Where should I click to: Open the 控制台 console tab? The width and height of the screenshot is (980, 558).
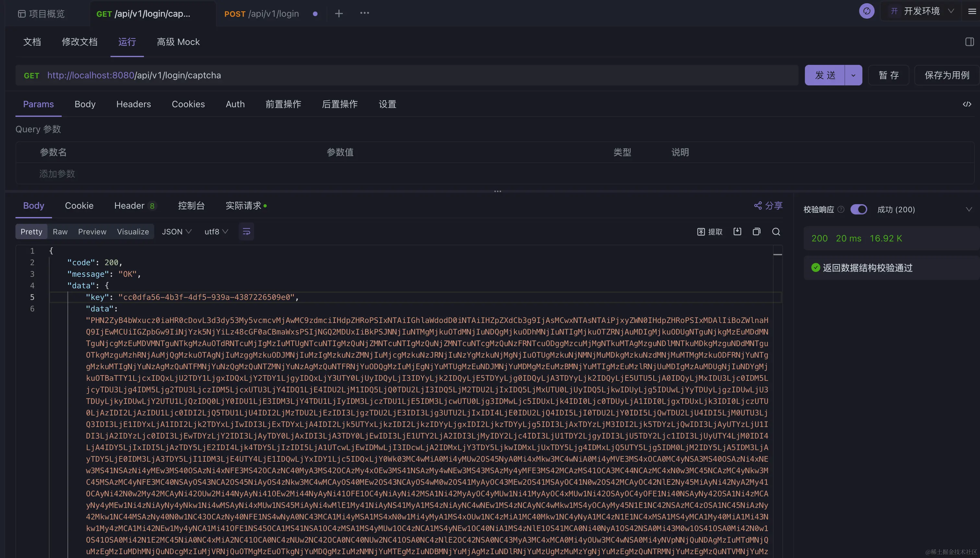pos(191,206)
